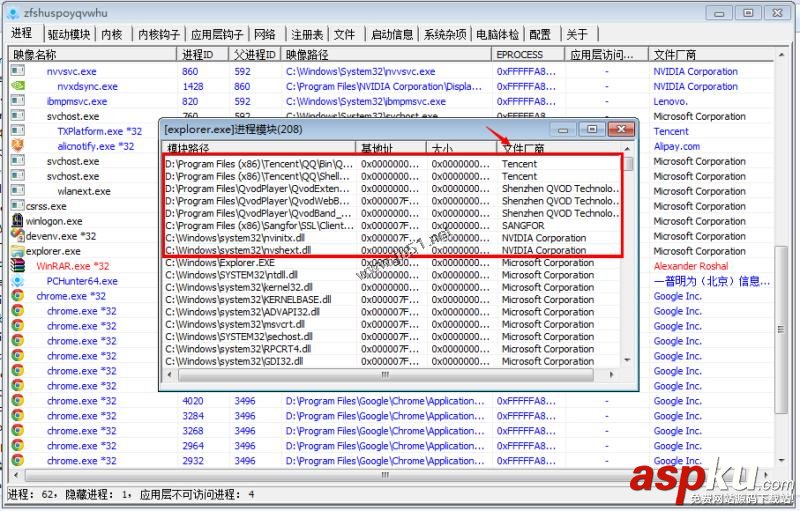Switch to the 内核 tab
This screenshot has height=511, width=800.
pos(112,35)
